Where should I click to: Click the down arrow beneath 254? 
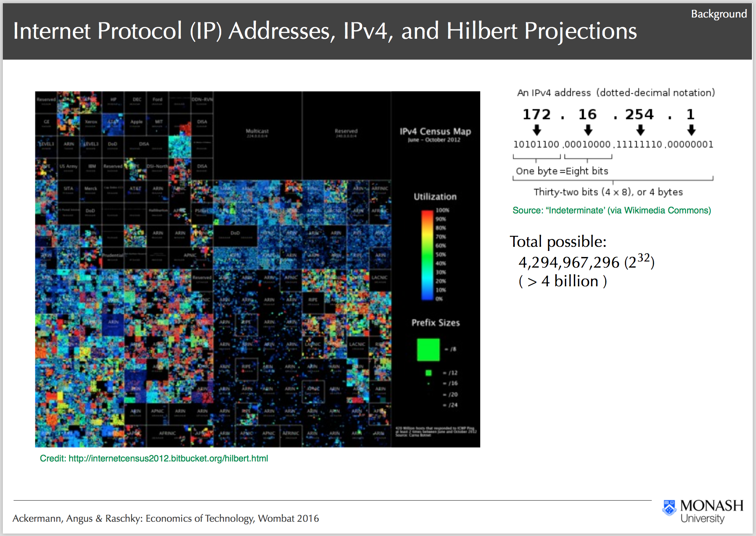point(640,130)
